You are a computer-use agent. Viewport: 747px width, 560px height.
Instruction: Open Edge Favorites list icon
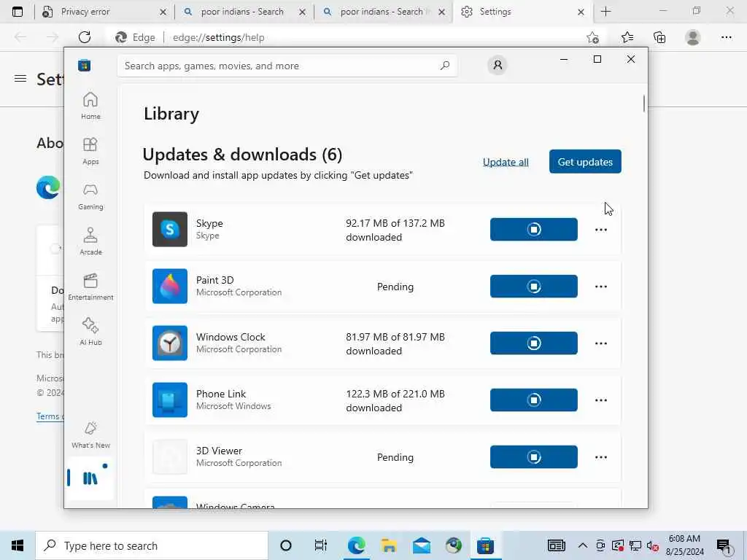627,37
